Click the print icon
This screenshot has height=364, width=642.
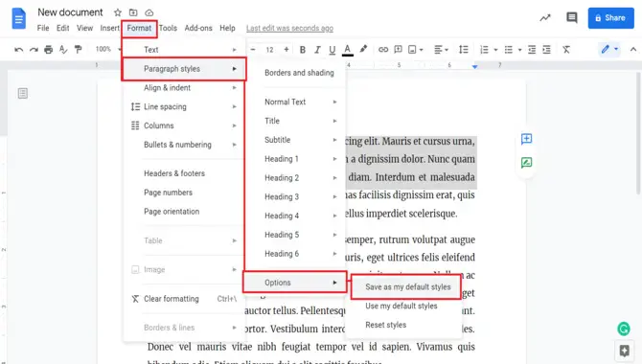coord(48,50)
